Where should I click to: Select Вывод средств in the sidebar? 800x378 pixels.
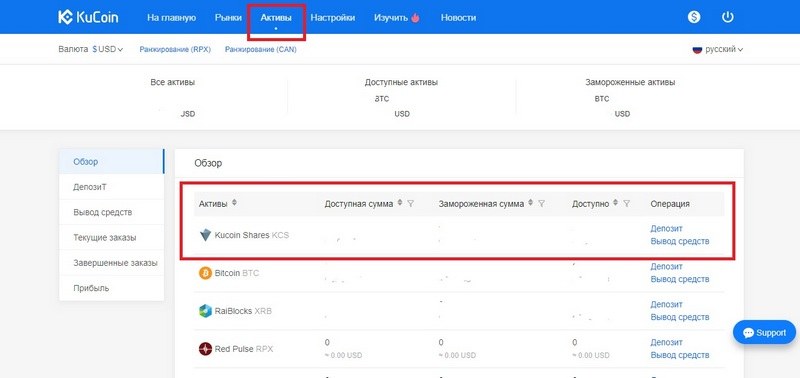[x=111, y=212]
